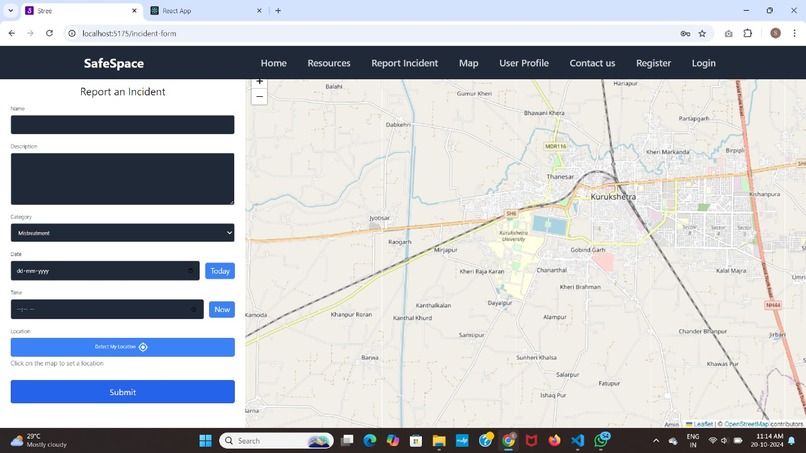Switch to the React App tab
The height and width of the screenshot is (453, 806).
click(207, 11)
